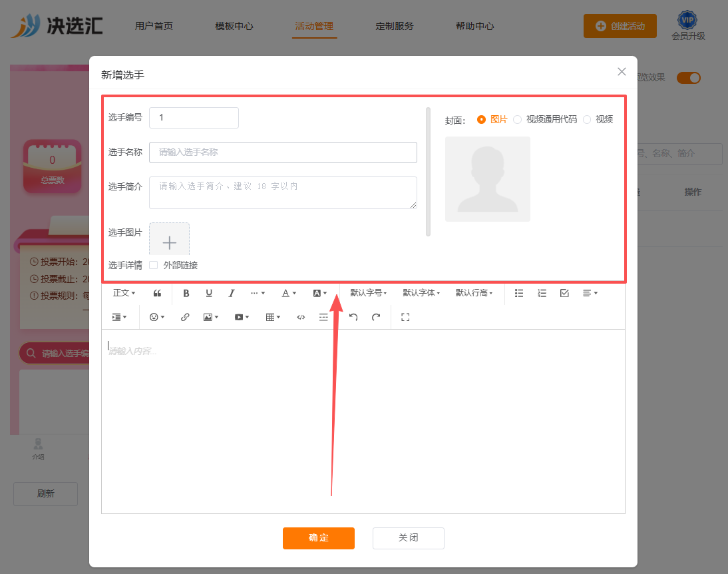Screen dimensions: 728x574
Task: Open the font color picker
Action: click(289, 293)
